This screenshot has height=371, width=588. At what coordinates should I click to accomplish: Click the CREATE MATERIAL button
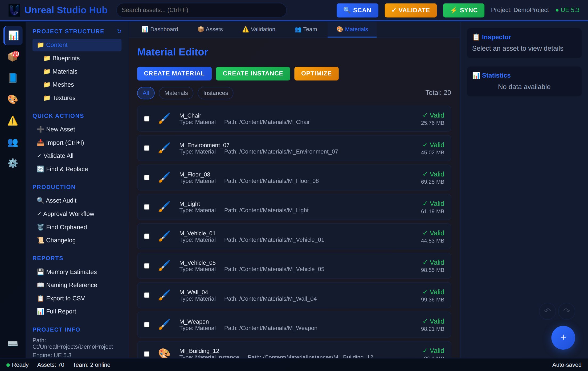tap(174, 74)
